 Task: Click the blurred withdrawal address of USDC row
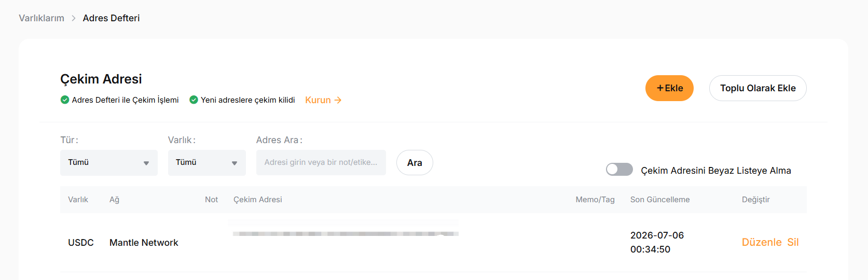pyautogui.click(x=346, y=234)
